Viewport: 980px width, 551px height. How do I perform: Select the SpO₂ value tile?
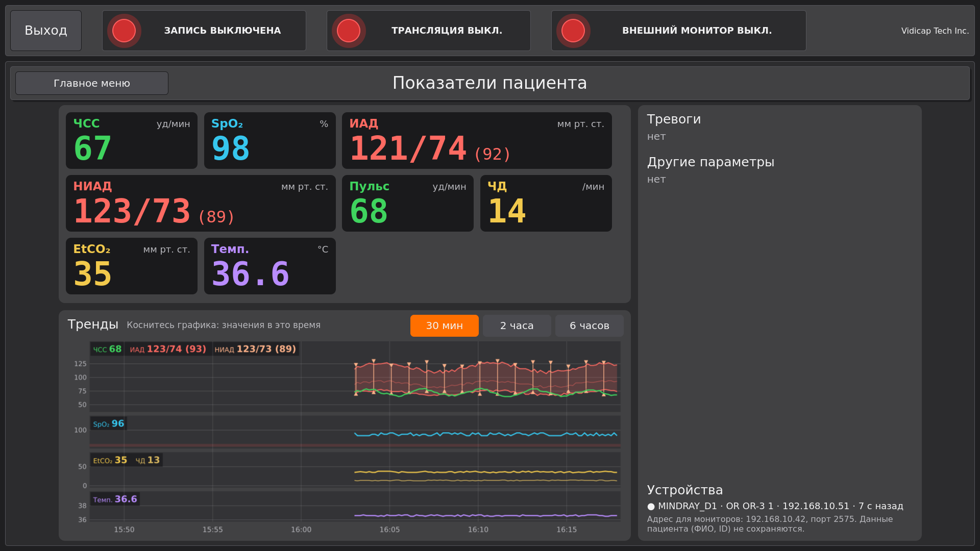(x=270, y=140)
